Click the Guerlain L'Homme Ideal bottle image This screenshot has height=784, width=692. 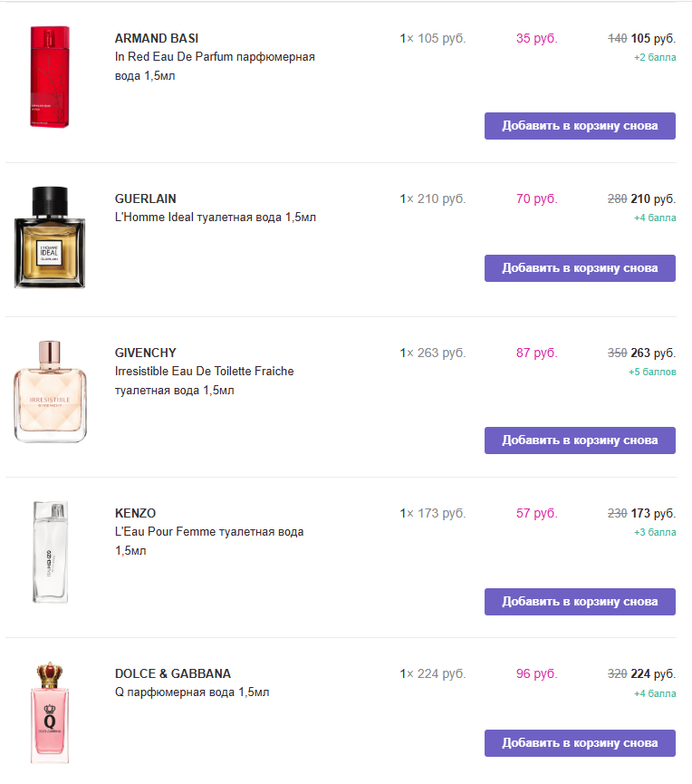50,237
